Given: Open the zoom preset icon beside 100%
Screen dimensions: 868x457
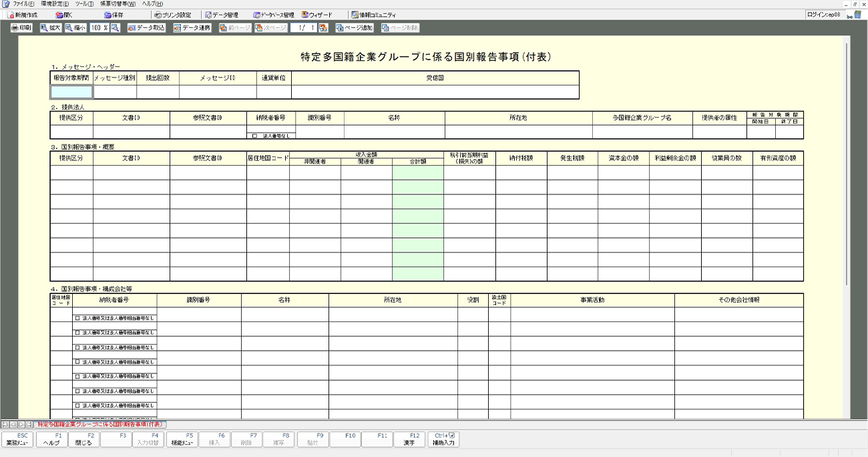Looking at the screenshot, I should [x=115, y=28].
